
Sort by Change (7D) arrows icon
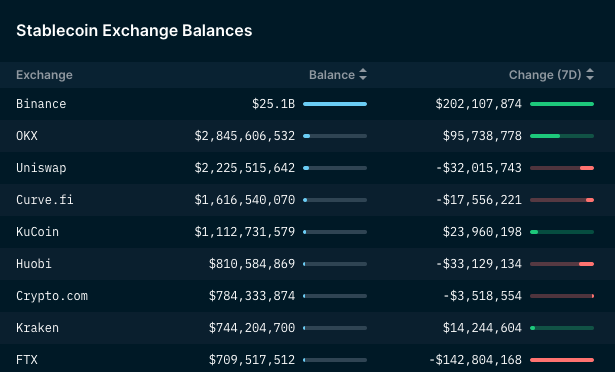pos(590,74)
